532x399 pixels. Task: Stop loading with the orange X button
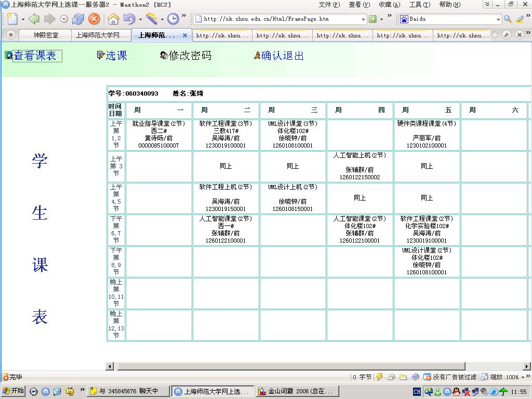click(94, 19)
